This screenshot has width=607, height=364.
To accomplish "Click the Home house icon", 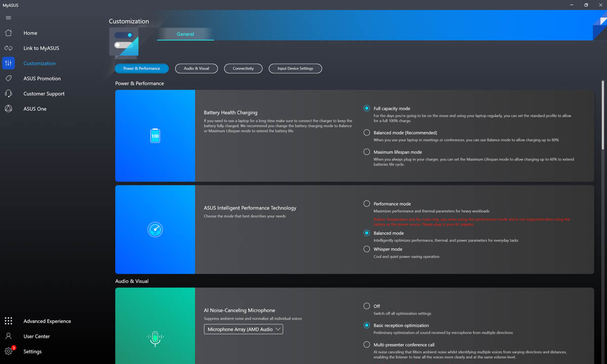I will tap(8, 33).
